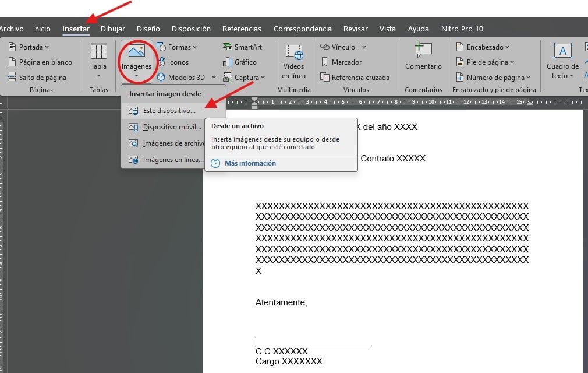
Task: Open the Nitro Pro 10 tab
Action: (462, 29)
